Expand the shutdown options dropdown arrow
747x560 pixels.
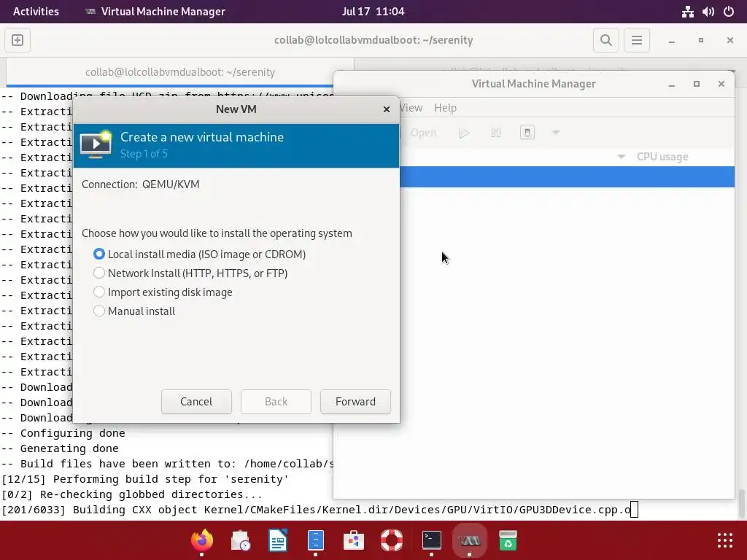click(x=556, y=133)
